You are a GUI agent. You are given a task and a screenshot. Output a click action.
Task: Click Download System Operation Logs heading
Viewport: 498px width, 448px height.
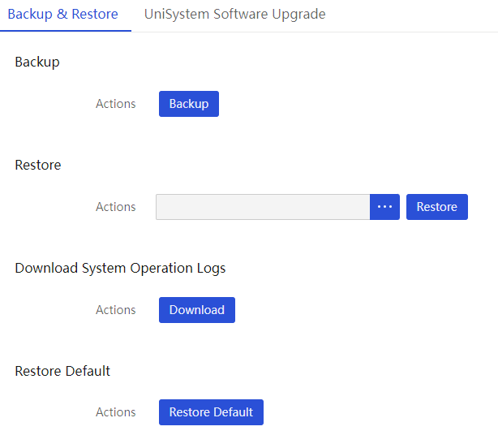[120, 268]
